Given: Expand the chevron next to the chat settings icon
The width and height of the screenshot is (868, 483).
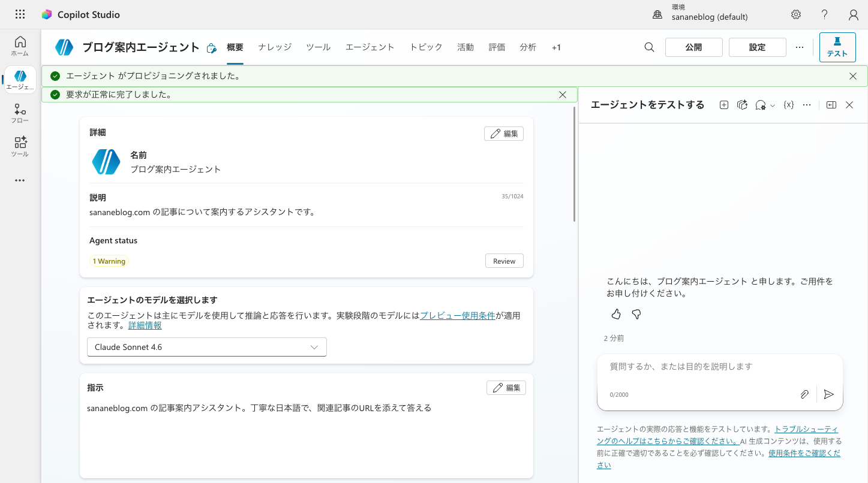Looking at the screenshot, I should (773, 105).
